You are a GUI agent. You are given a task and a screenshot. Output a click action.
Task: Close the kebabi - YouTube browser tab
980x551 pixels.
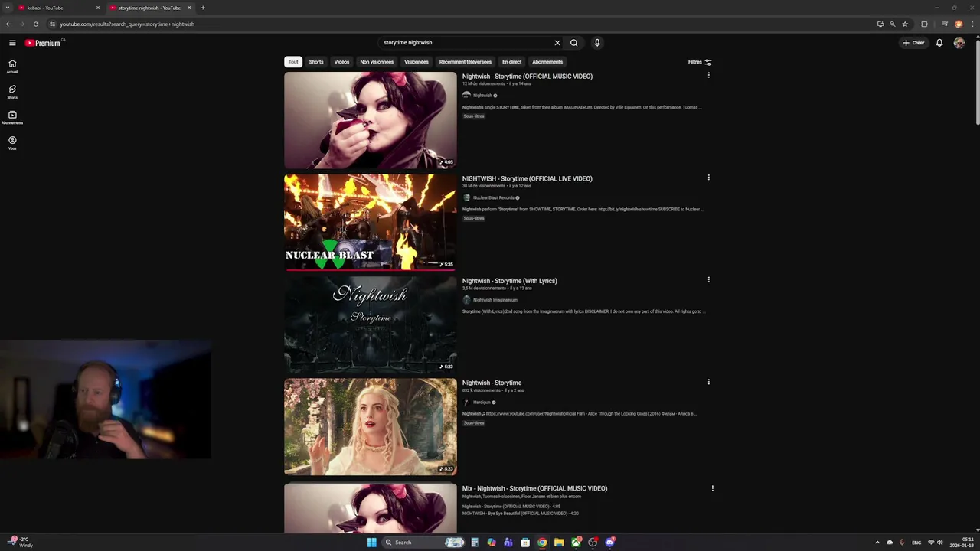pyautogui.click(x=98, y=8)
